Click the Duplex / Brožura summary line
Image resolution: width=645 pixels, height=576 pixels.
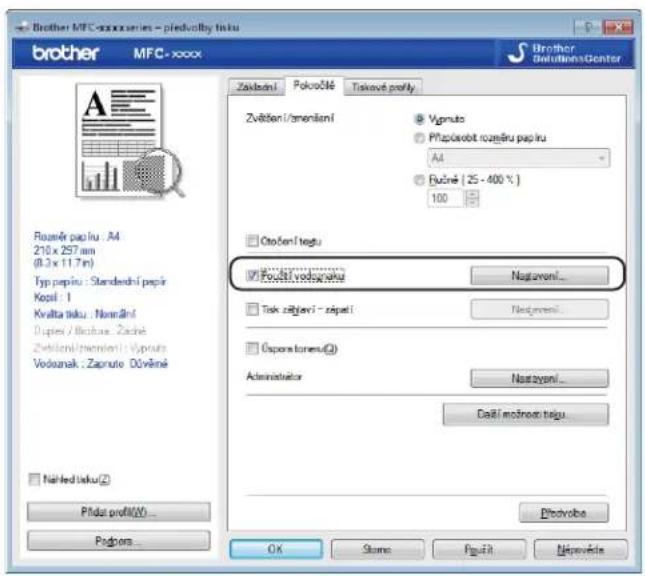(90, 331)
